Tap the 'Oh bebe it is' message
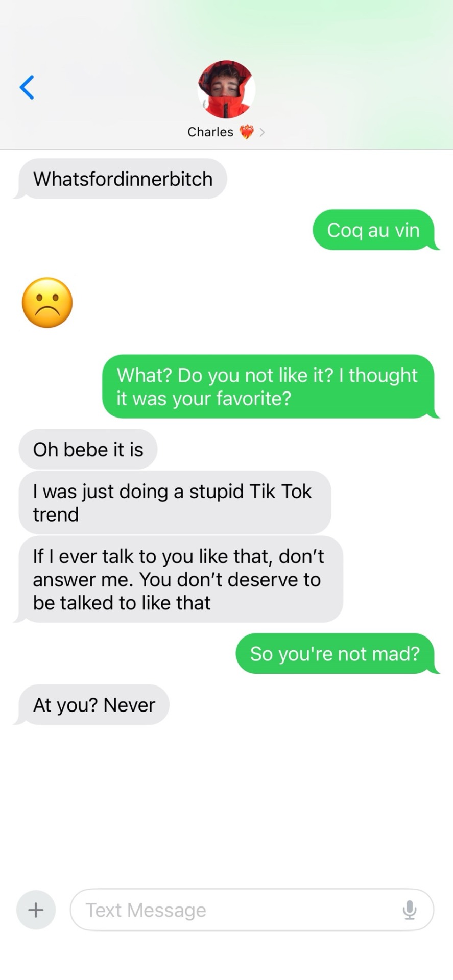This screenshot has width=453, height=980. pyautogui.click(x=88, y=449)
